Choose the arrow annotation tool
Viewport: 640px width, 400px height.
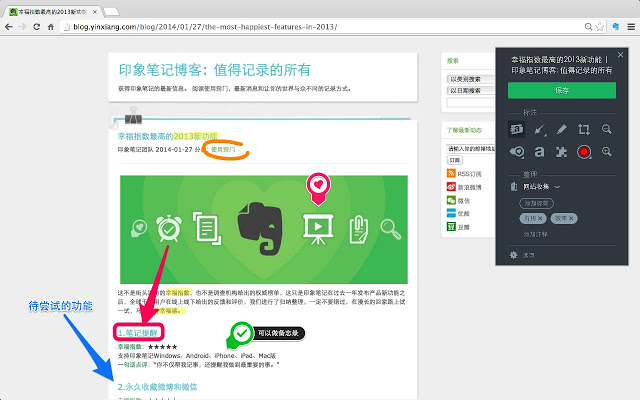(x=540, y=130)
